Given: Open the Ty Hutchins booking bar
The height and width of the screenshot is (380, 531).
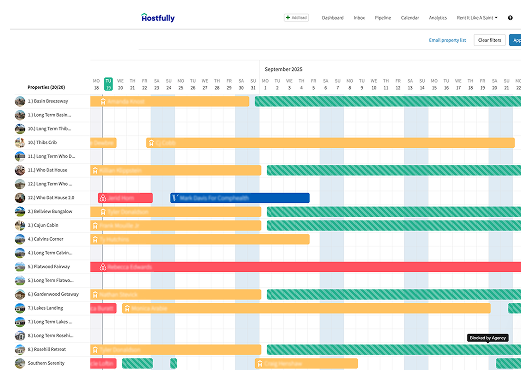Looking at the screenshot, I should [x=200, y=239].
